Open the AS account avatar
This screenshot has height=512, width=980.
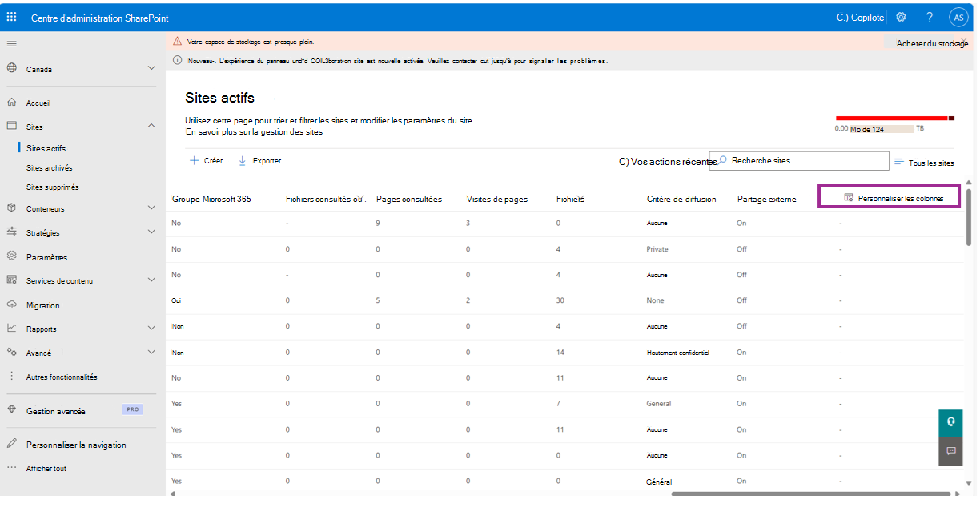click(958, 17)
